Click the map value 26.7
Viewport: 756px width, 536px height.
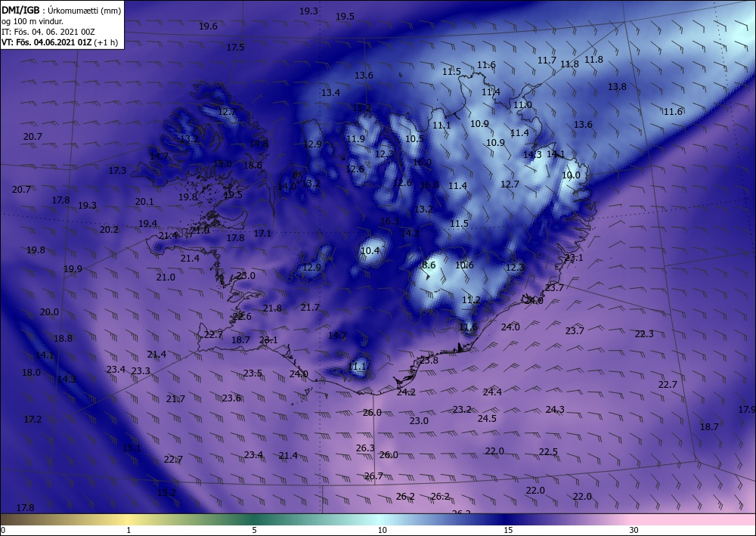point(373,476)
